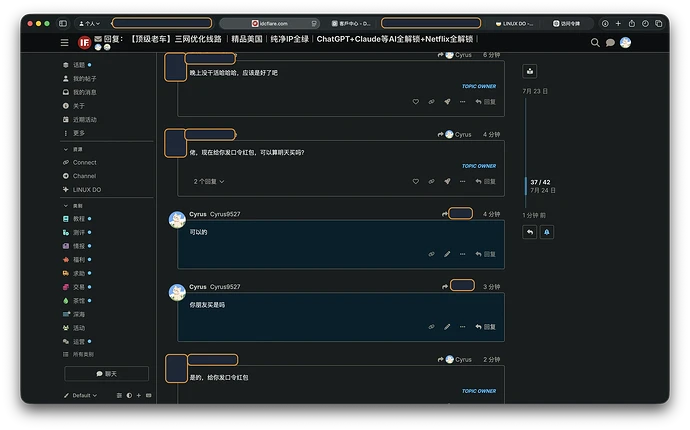Show Safari tab overview icon
690x430 pixels.
(x=659, y=23)
